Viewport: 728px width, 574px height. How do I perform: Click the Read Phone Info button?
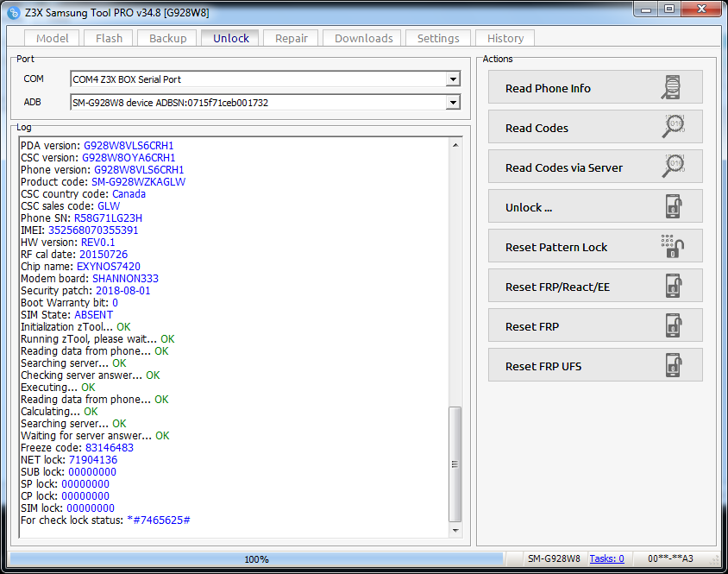click(595, 87)
